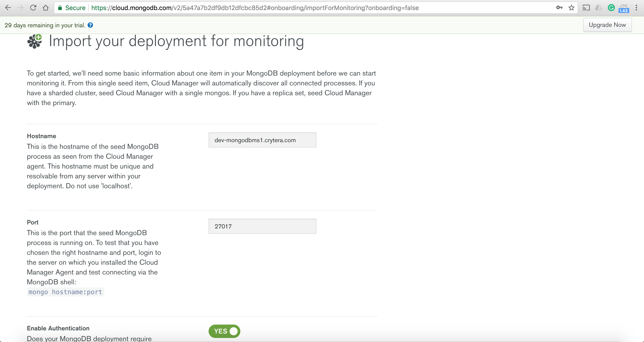
Task: Toggle Enable Authentication YES switch
Action: pos(224,331)
